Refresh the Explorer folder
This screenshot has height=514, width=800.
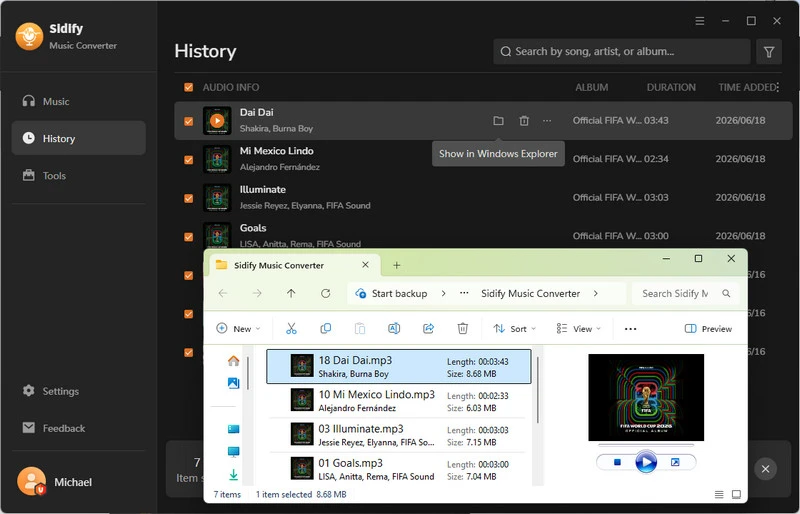(326, 293)
